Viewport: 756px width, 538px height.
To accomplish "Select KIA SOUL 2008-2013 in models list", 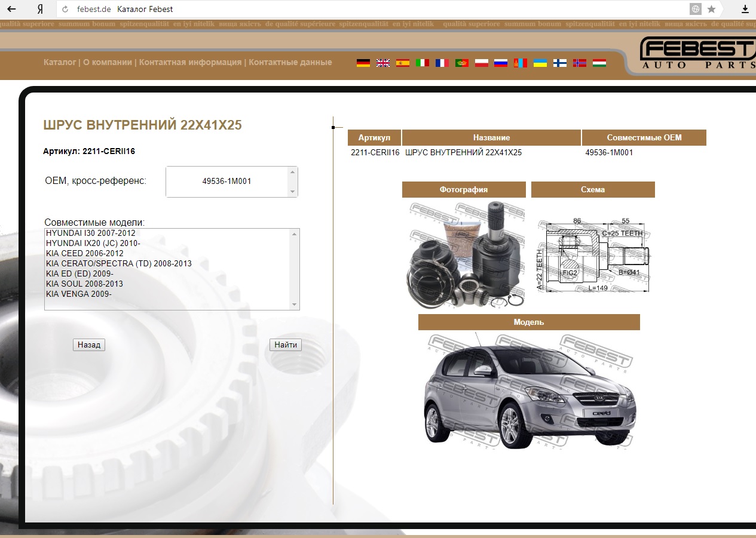I will (x=84, y=284).
